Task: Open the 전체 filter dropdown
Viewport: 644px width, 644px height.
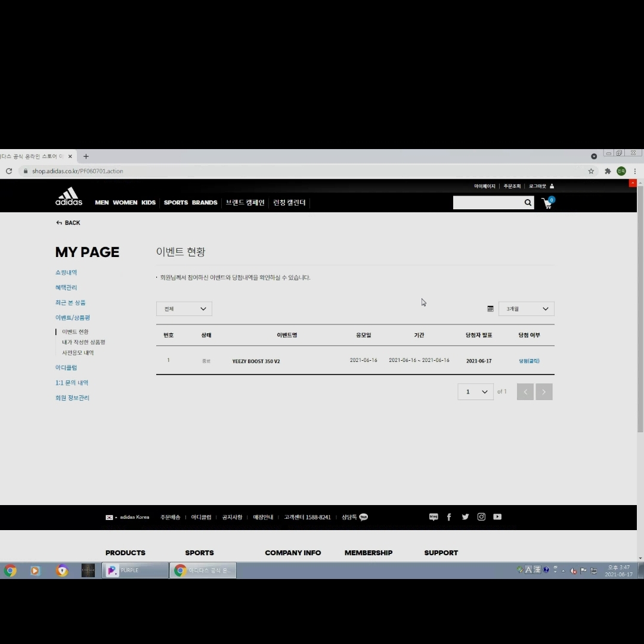Action: tap(184, 309)
